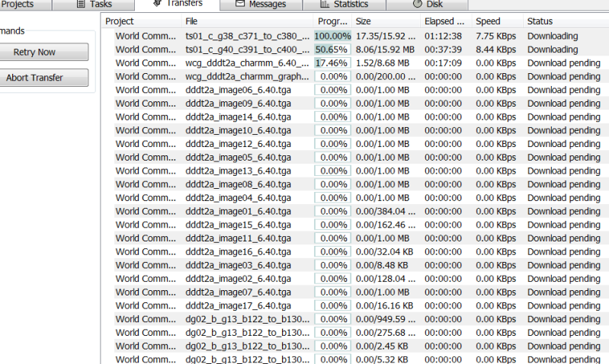Click the bar chart icon on the Statistics tab
Screen dimensions: 609x364
[x=325, y=4]
